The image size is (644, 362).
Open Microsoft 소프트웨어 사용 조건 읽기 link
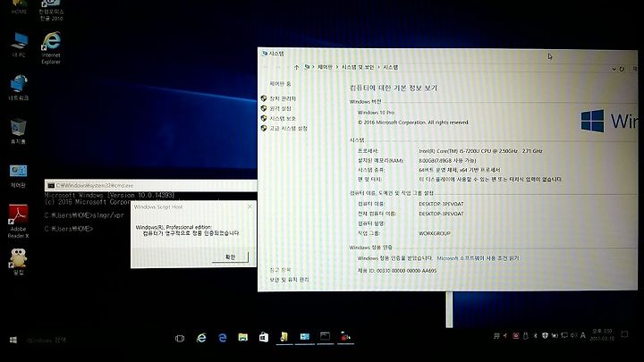point(478,258)
